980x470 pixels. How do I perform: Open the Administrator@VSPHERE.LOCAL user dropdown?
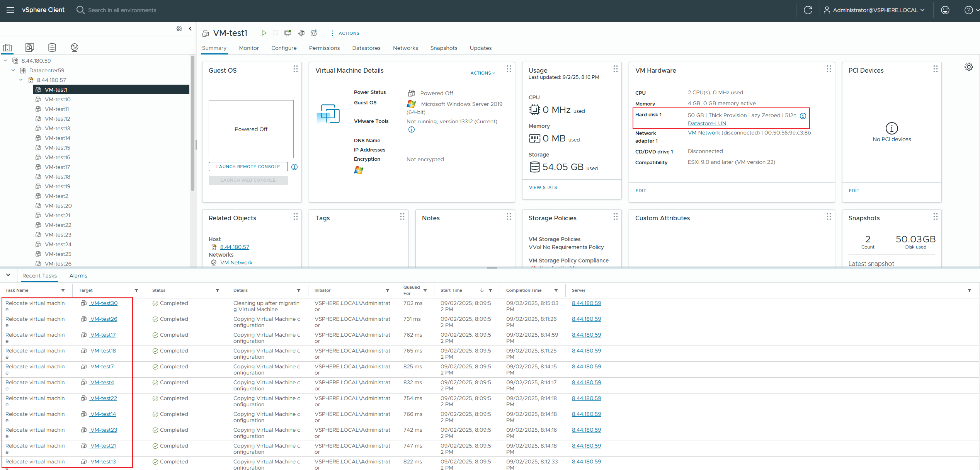point(874,10)
